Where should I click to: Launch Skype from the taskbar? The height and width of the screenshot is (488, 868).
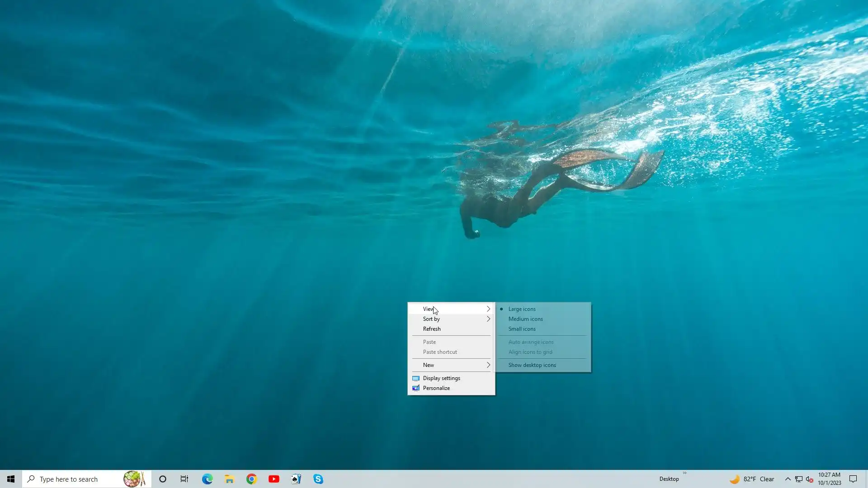click(318, 479)
